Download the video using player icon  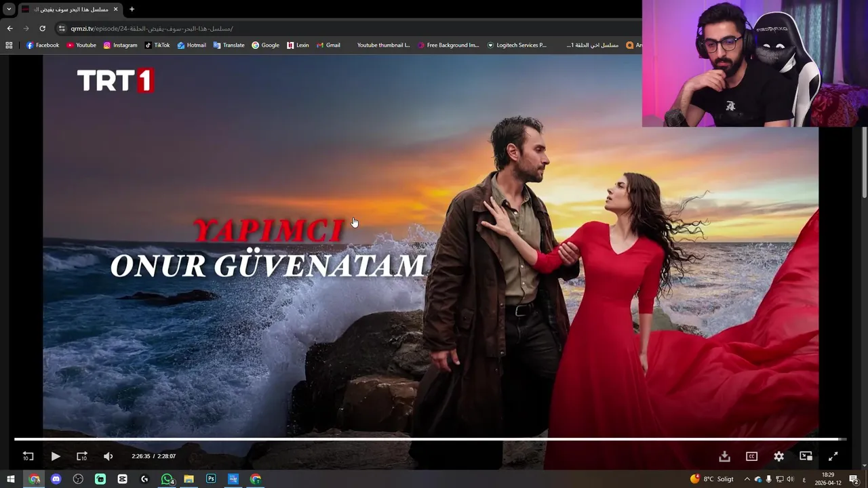tap(724, 456)
